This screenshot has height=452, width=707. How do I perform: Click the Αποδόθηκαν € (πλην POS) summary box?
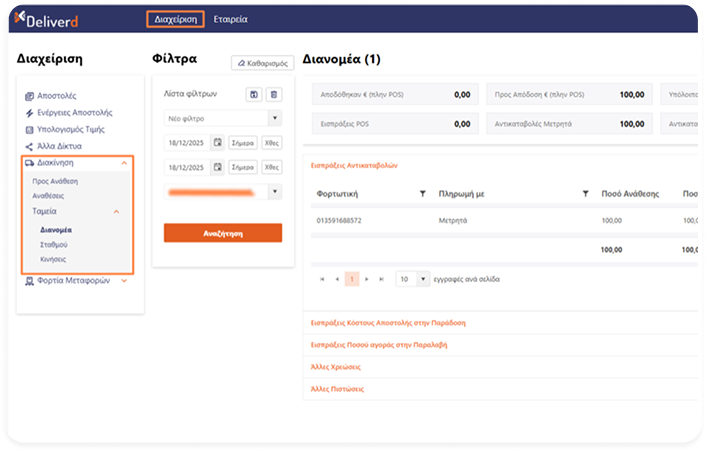[x=395, y=95]
